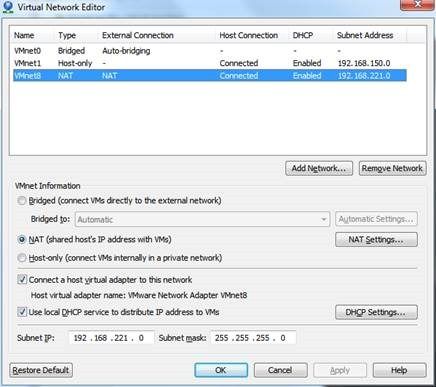436x387 pixels.
Task: Open the Bridged to dropdown
Action: [202, 219]
